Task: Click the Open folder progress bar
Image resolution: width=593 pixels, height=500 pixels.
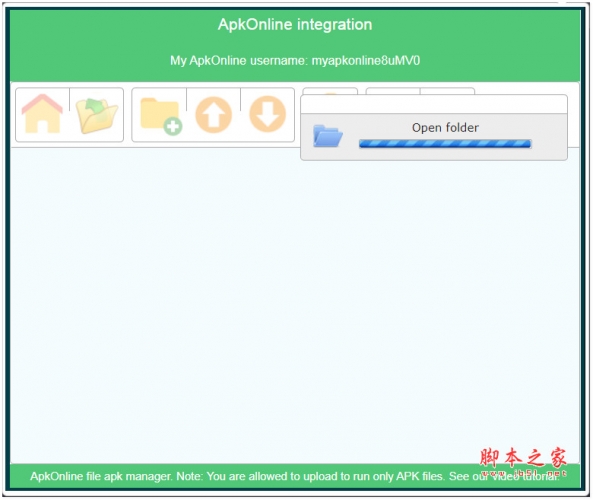Action: pyautogui.click(x=445, y=144)
